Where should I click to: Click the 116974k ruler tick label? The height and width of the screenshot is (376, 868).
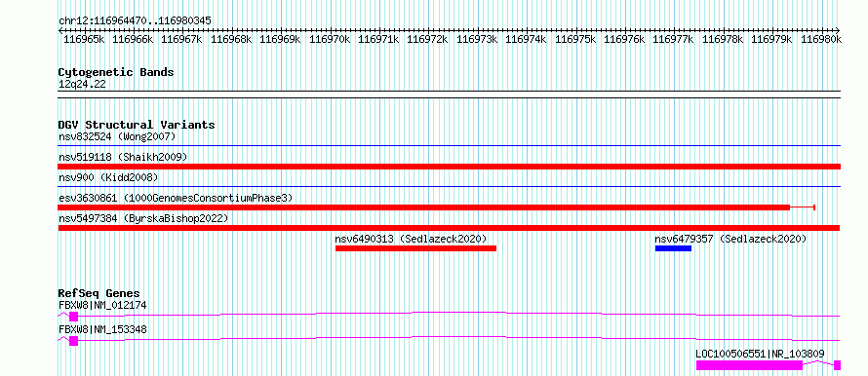tap(526, 39)
